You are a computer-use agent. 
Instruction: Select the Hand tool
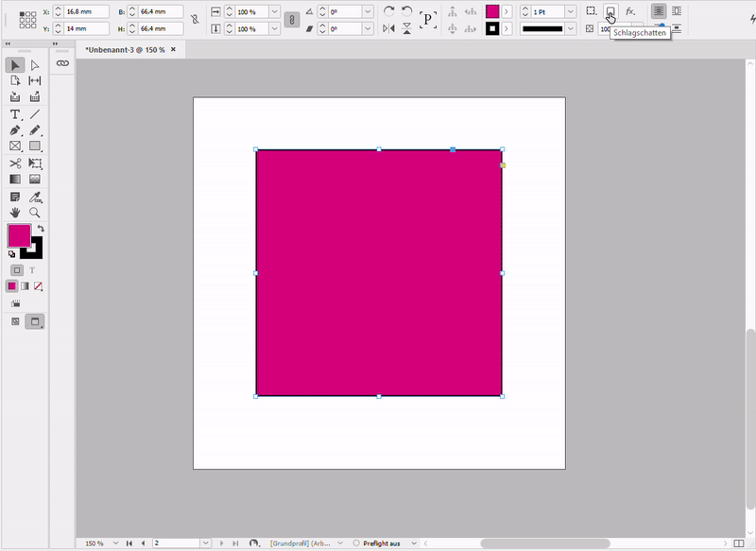pyautogui.click(x=15, y=213)
